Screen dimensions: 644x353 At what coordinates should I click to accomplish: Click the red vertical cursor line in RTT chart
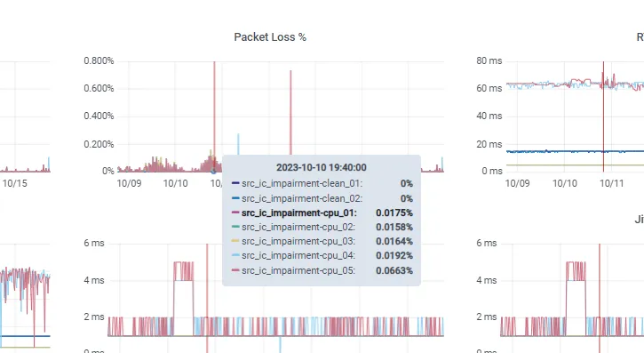click(x=603, y=116)
